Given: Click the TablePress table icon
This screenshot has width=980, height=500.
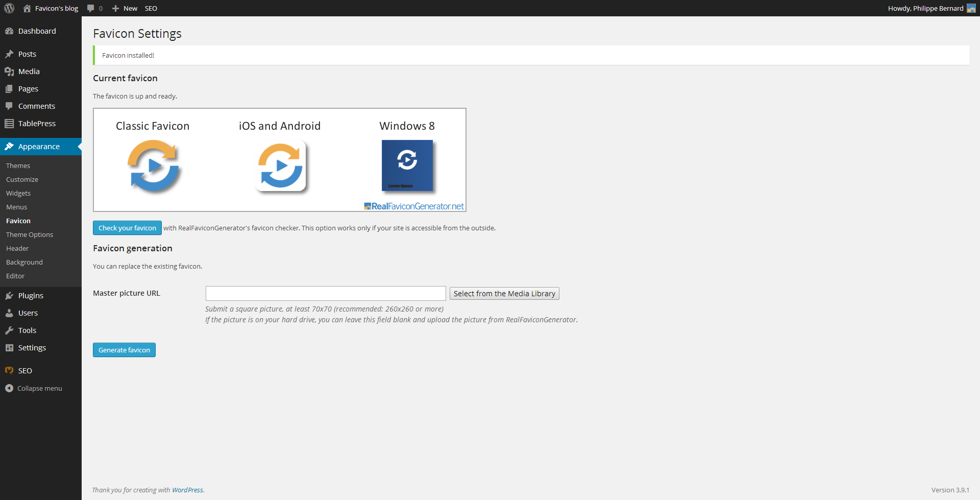Looking at the screenshot, I should pos(9,123).
